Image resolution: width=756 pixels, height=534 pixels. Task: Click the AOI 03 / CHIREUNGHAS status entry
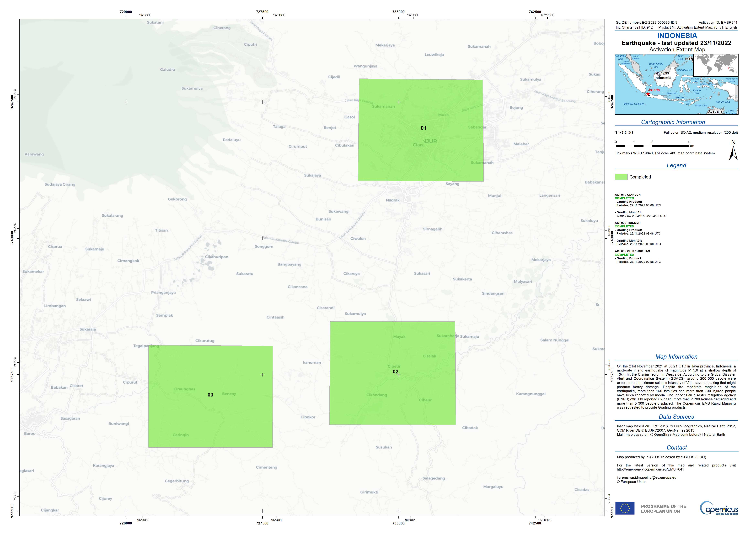tap(632, 251)
